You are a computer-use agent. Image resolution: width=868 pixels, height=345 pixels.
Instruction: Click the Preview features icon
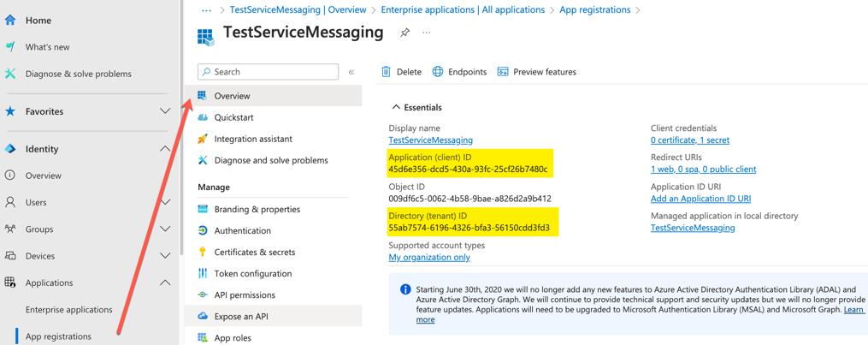(503, 72)
